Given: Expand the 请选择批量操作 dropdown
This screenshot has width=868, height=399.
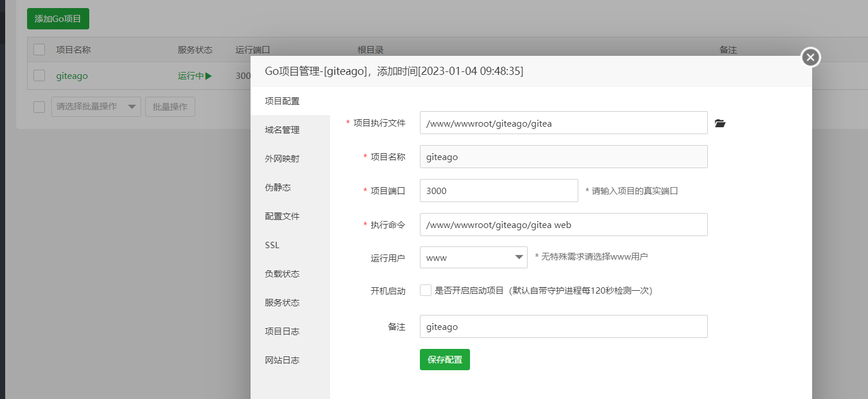Looking at the screenshot, I should click(x=96, y=107).
